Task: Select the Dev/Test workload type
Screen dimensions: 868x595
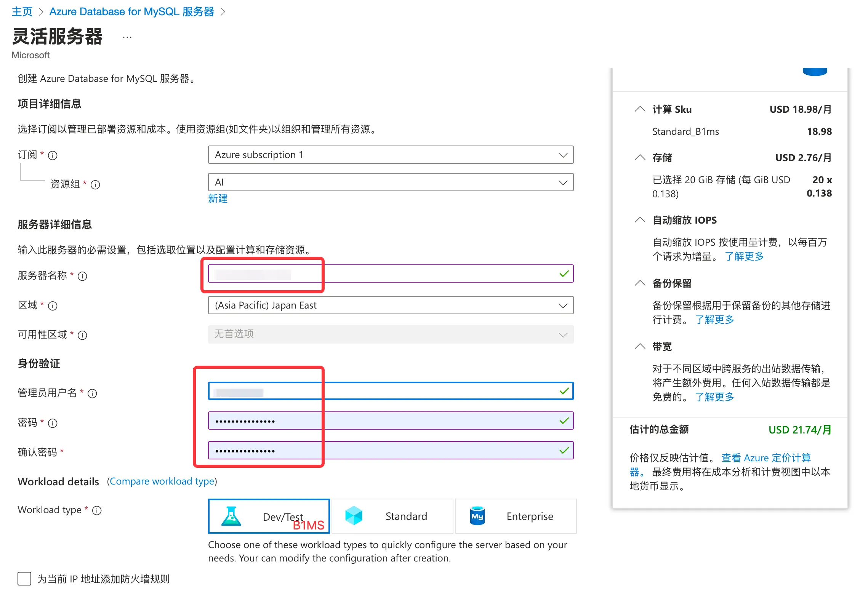Action: click(269, 516)
